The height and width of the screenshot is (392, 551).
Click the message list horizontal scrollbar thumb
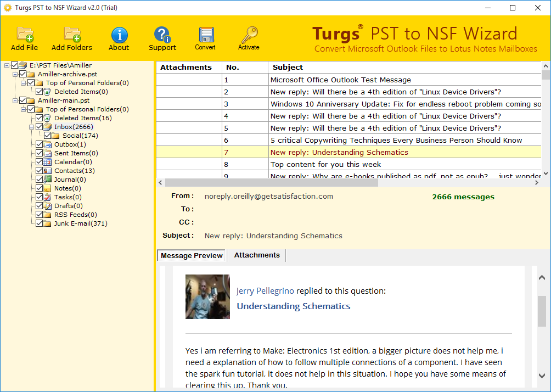pos(271,183)
